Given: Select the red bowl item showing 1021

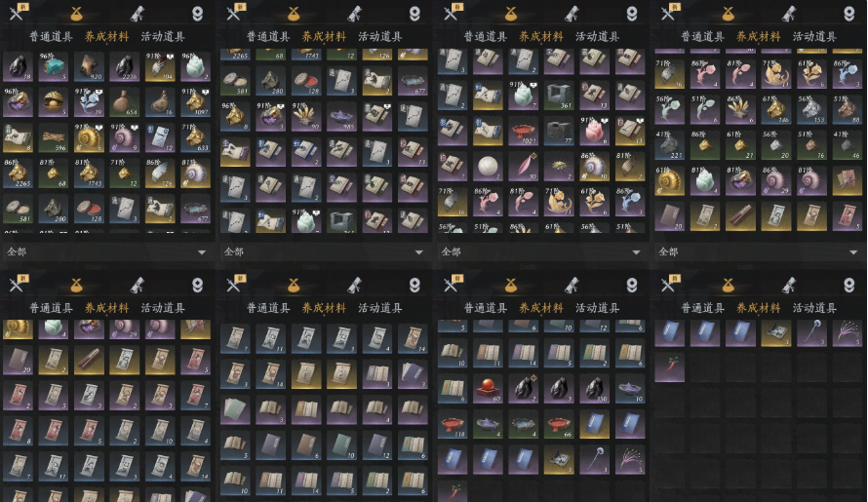Looking at the screenshot, I should (523, 132).
